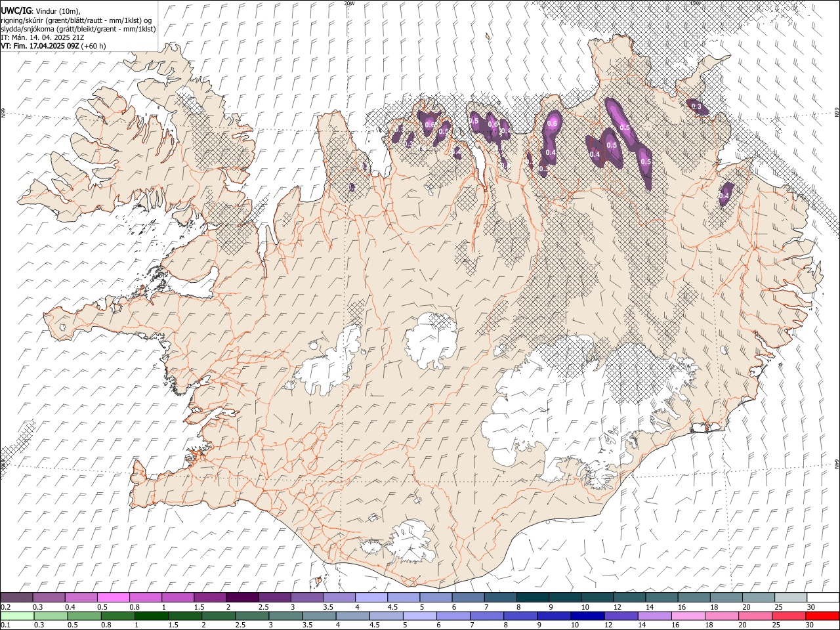Image resolution: width=840 pixels, height=630 pixels.
Task: Click the top-row swatch between 1 and 1.5
Action: tap(178, 598)
